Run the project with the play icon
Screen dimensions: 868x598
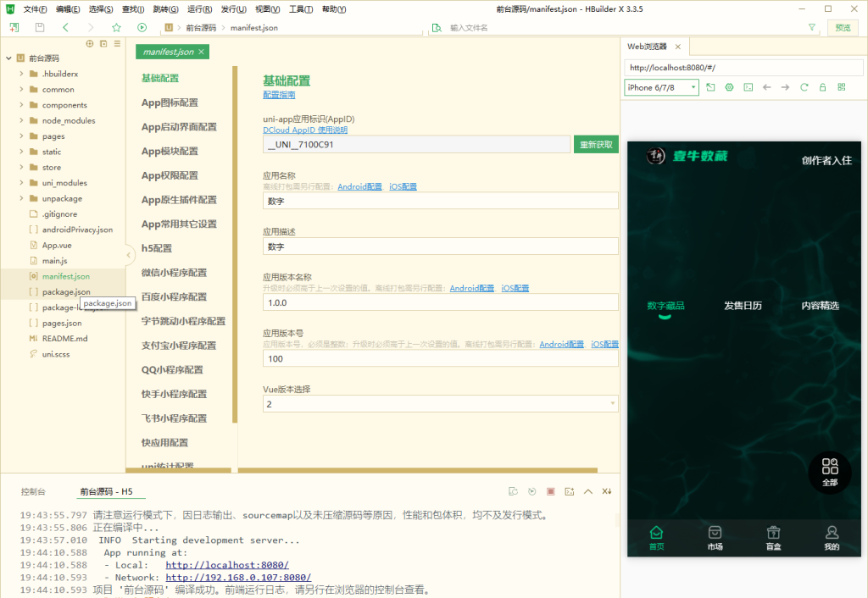142,26
